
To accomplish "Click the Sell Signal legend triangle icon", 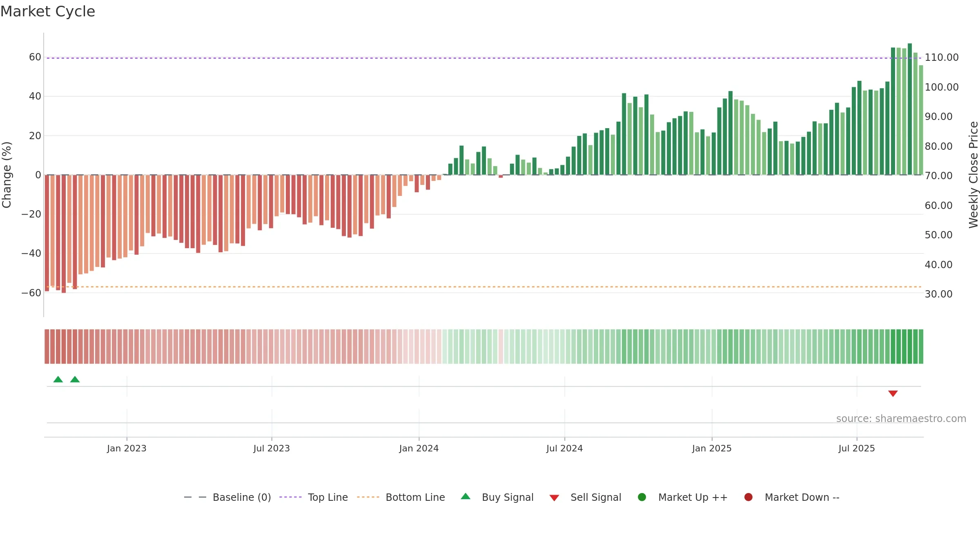I will point(554,498).
